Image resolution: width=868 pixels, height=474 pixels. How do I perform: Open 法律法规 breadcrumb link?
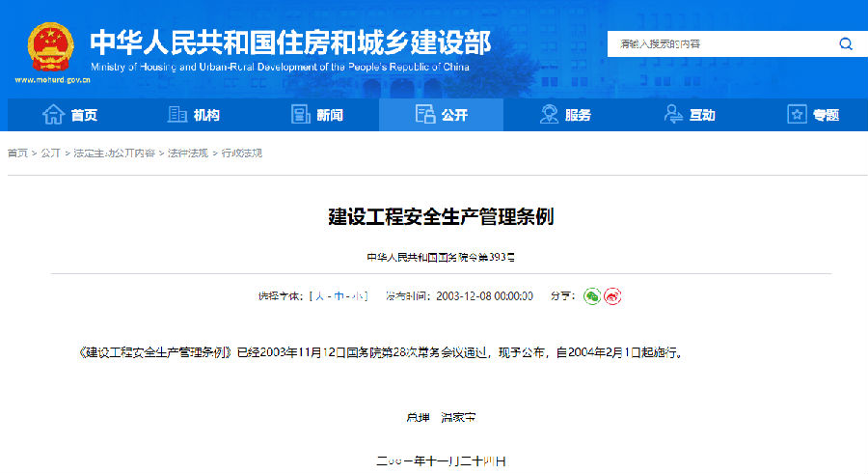coord(187,153)
